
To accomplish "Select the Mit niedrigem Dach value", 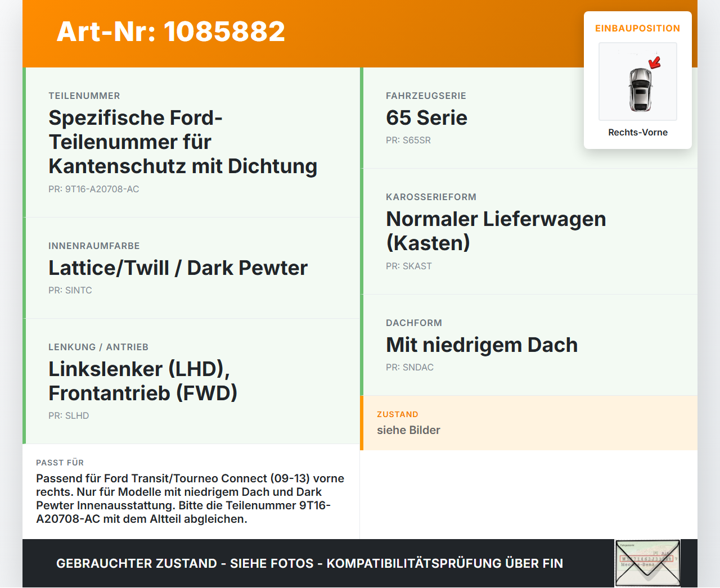I will coord(482,345).
